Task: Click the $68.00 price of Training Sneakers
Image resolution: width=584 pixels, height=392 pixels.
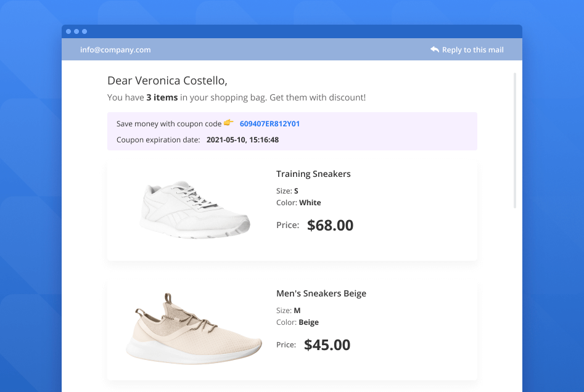Action: (x=330, y=226)
